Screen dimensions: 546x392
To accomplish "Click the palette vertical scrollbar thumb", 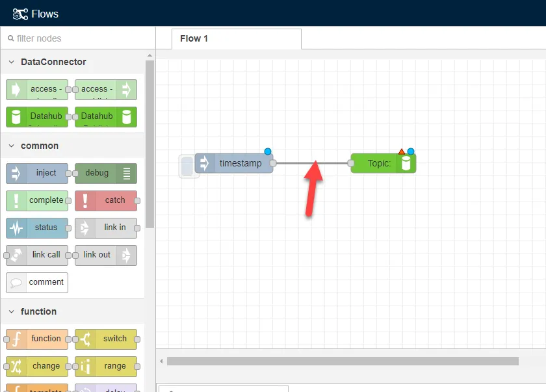I will 149,144.
